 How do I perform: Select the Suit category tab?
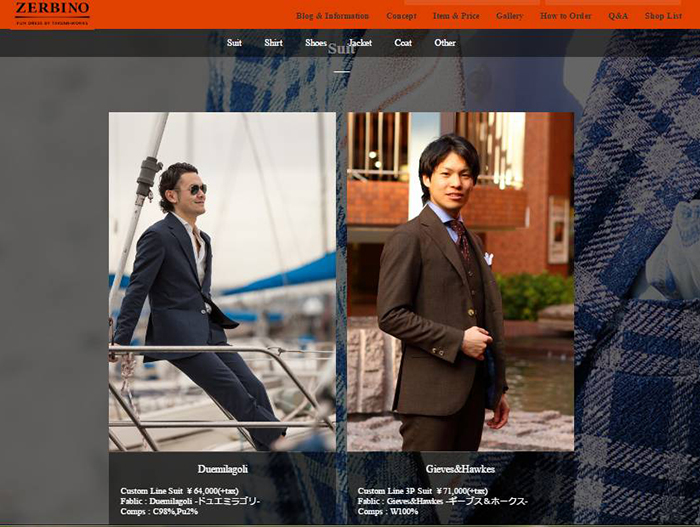coord(234,43)
